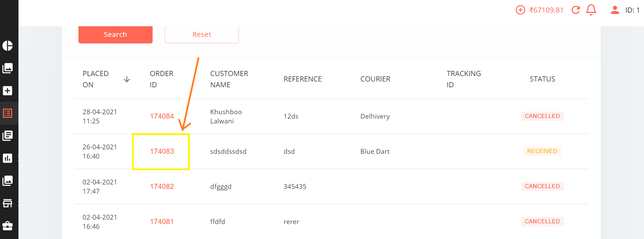Click the Status column header
Viewport: 644px width, 239px height.
(542, 79)
